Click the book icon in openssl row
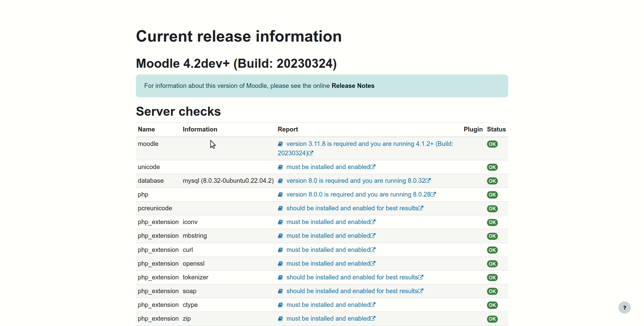644x326 pixels. coord(280,264)
